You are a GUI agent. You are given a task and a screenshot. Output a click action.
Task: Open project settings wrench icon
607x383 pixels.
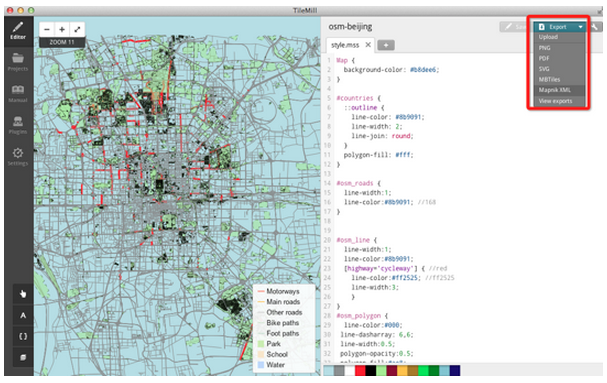595,27
